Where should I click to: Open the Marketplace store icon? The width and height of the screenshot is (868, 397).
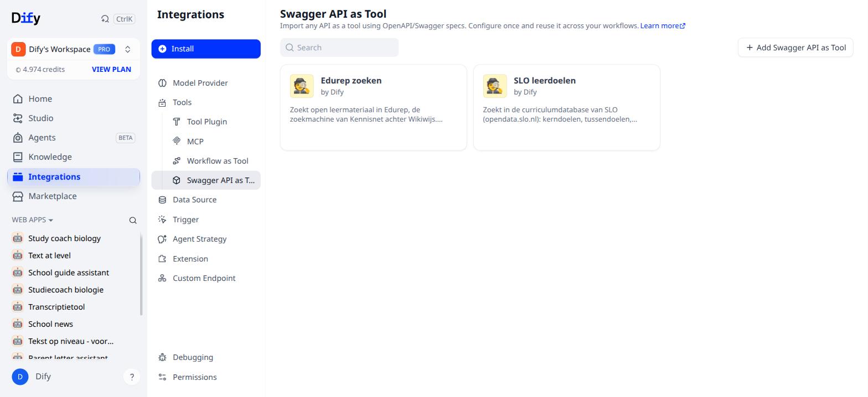(x=18, y=196)
